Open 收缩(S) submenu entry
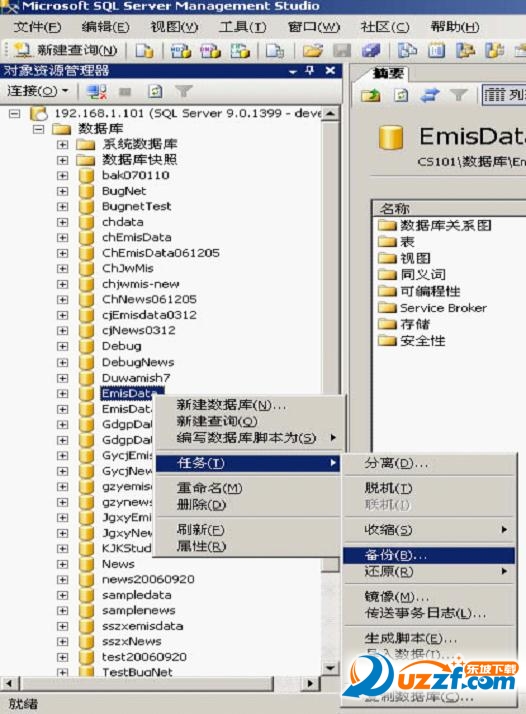The image size is (526, 714). click(x=429, y=530)
